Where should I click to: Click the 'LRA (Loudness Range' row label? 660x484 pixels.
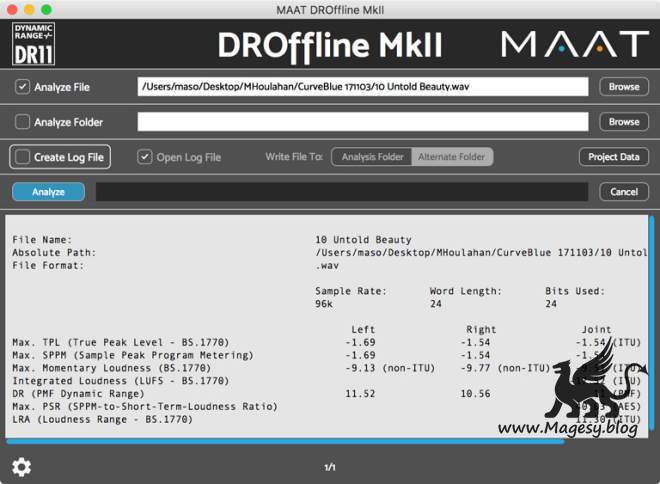(102, 419)
